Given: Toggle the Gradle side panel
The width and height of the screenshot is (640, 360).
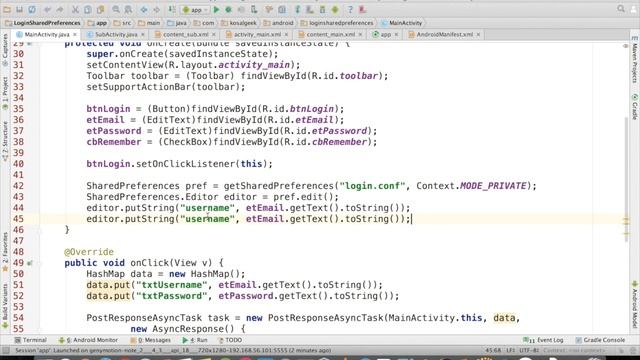Looking at the screenshot, I should pos(635,107).
